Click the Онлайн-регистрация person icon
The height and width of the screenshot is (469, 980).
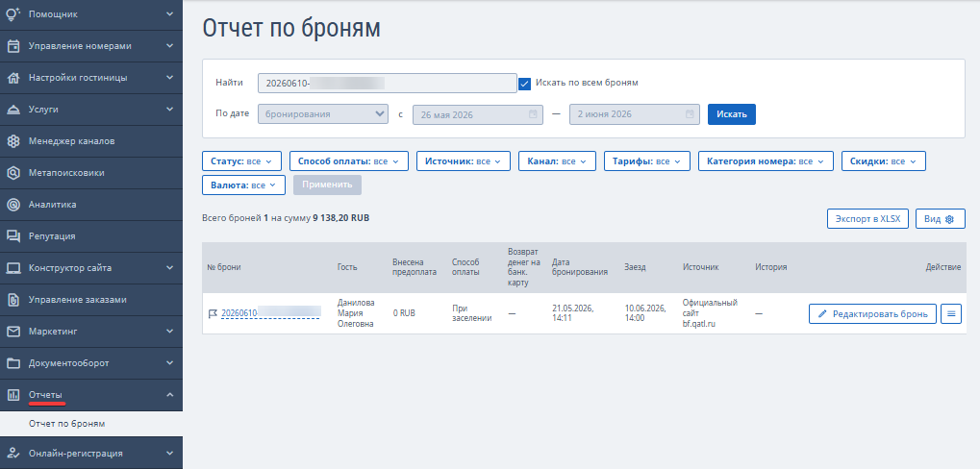13,454
